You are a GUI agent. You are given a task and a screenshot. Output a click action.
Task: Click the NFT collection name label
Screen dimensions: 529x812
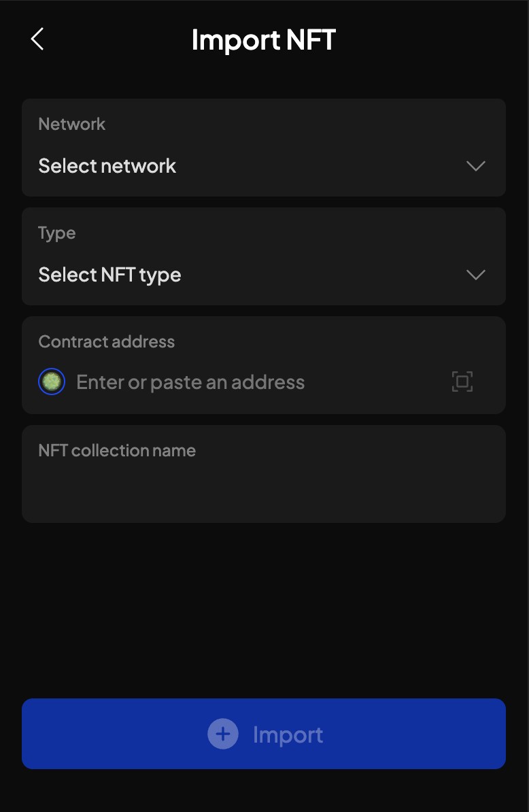click(117, 450)
